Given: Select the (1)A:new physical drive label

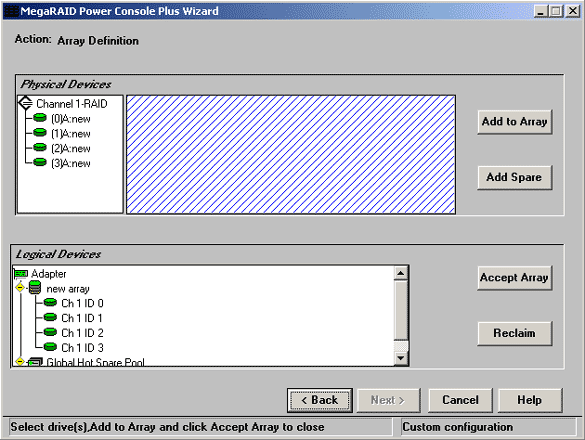Looking at the screenshot, I should click(x=71, y=134).
